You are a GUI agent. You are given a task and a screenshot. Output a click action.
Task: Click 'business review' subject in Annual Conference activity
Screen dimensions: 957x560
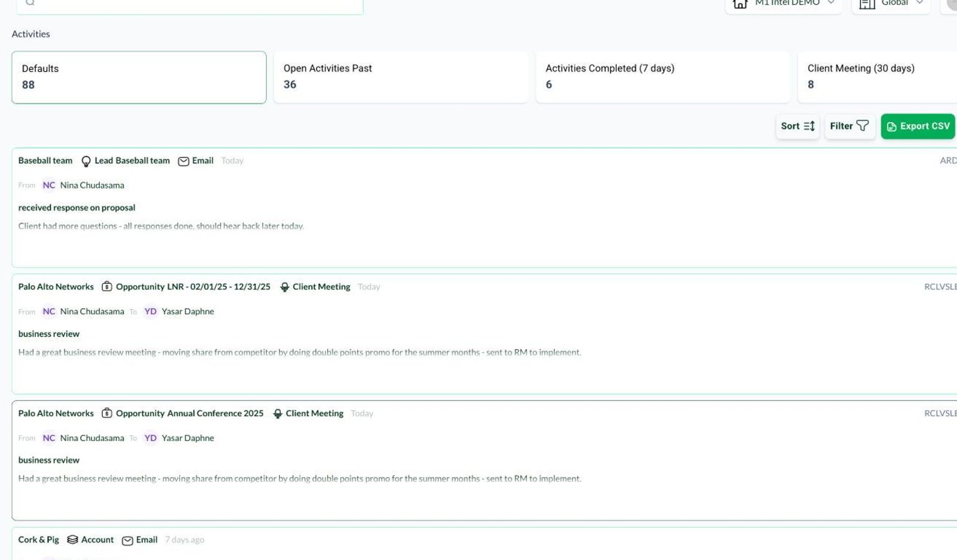49,460
